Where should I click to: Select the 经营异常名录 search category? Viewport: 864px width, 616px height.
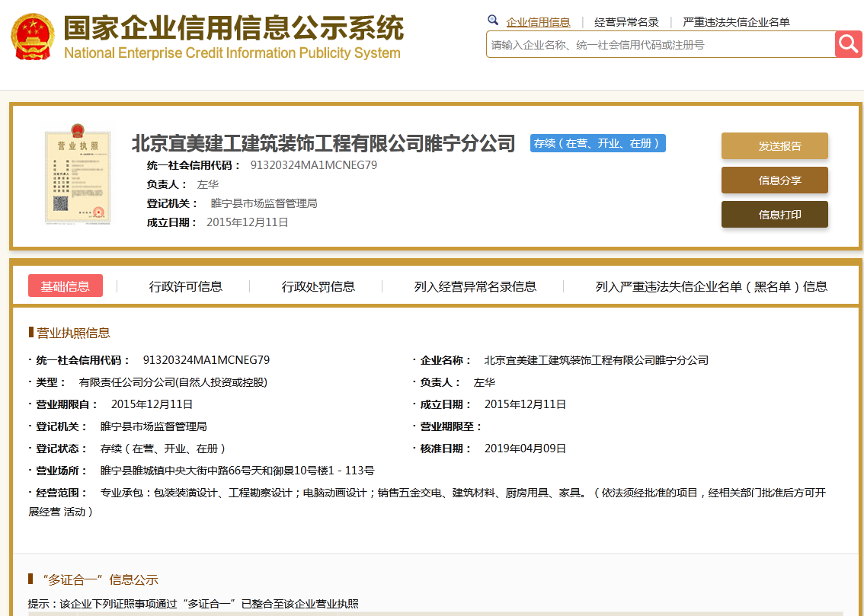click(x=626, y=22)
